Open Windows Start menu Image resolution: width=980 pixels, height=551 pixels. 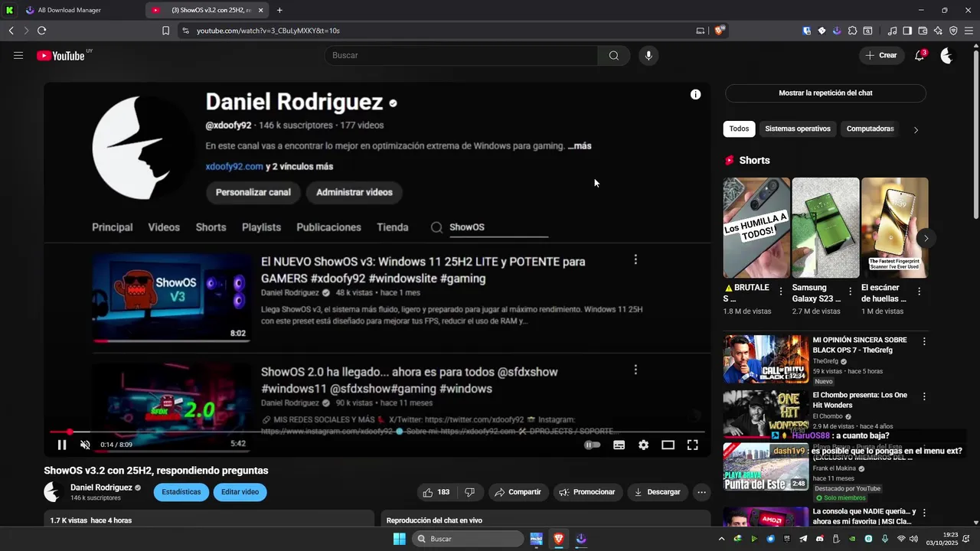(x=399, y=539)
